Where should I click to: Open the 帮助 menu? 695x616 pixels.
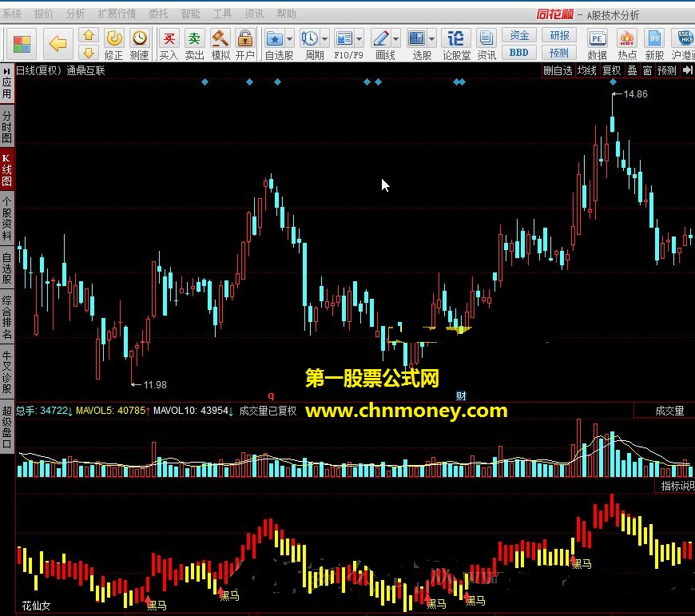(286, 14)
